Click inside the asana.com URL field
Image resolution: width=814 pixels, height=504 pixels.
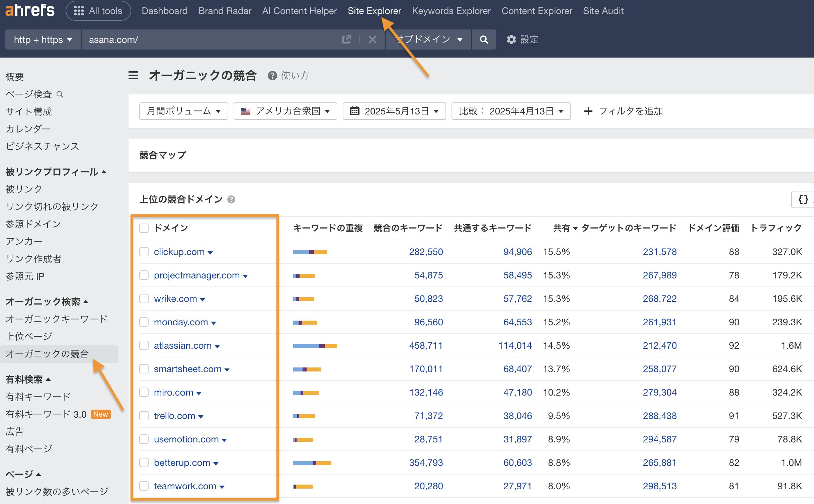click(x=201, y=39)
